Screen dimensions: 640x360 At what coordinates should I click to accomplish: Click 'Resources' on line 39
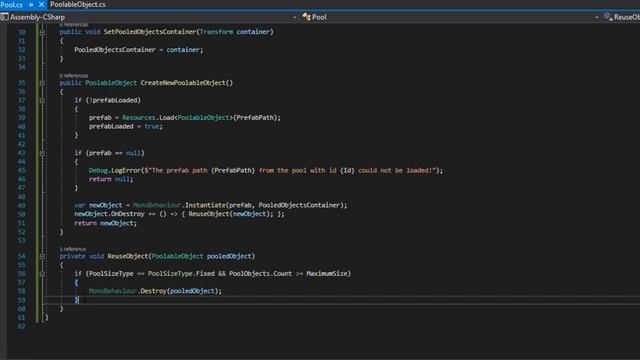[x=139, y=118]
